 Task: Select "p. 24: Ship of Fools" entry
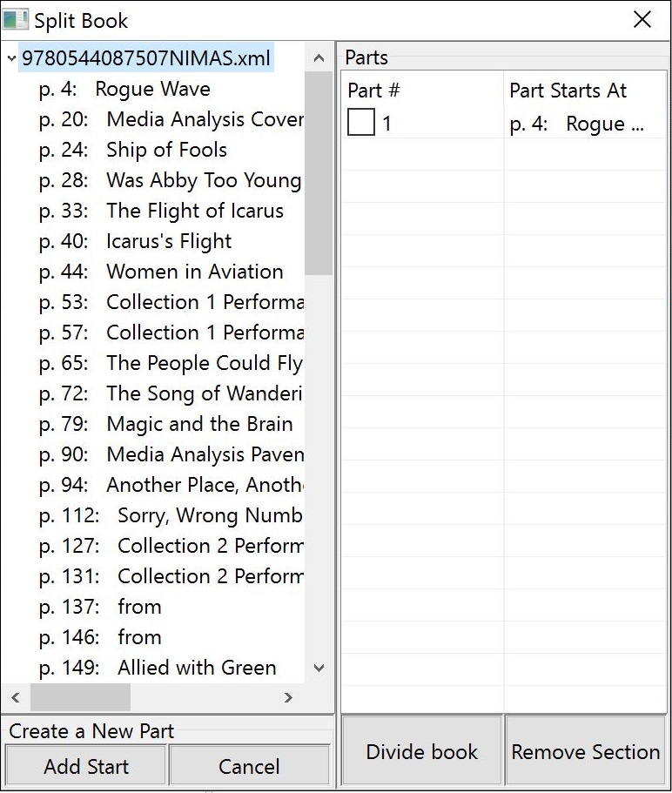click(133, 150)
